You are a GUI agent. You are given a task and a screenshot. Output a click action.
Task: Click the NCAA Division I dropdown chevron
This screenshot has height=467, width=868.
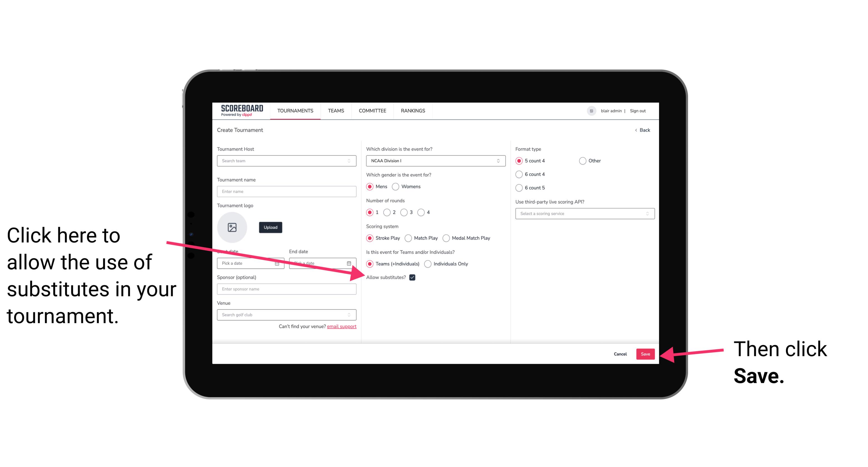pyautogui.click(x=500, y=161)
